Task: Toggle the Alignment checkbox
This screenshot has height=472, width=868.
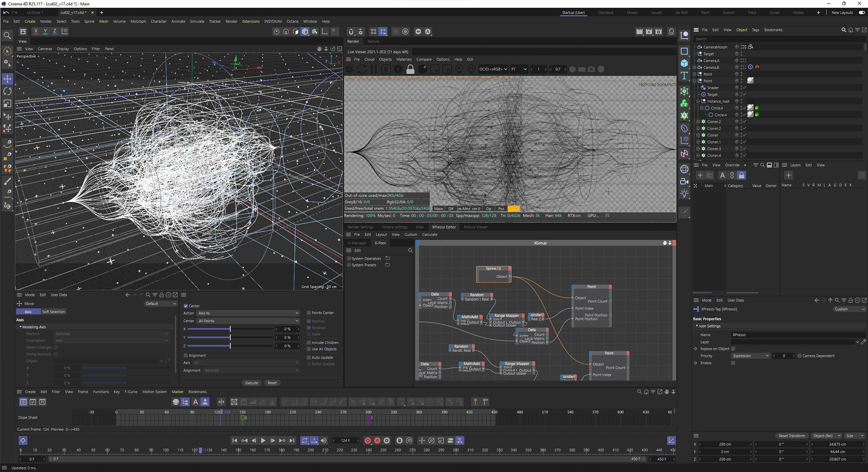Action: click(185, 355)
